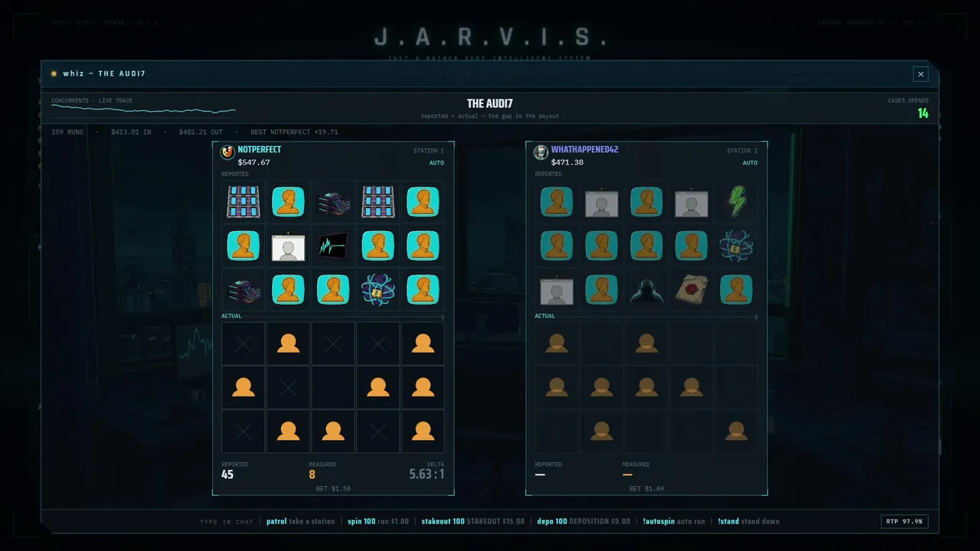Screen dimensions: 980x551
Task: Click the BET $1.50 label on Station 1
Action: [333, 488]
